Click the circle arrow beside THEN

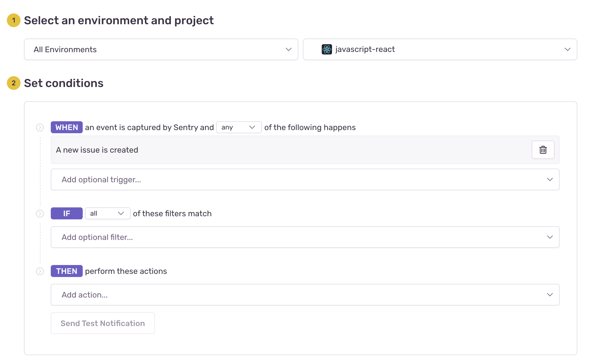40,271
